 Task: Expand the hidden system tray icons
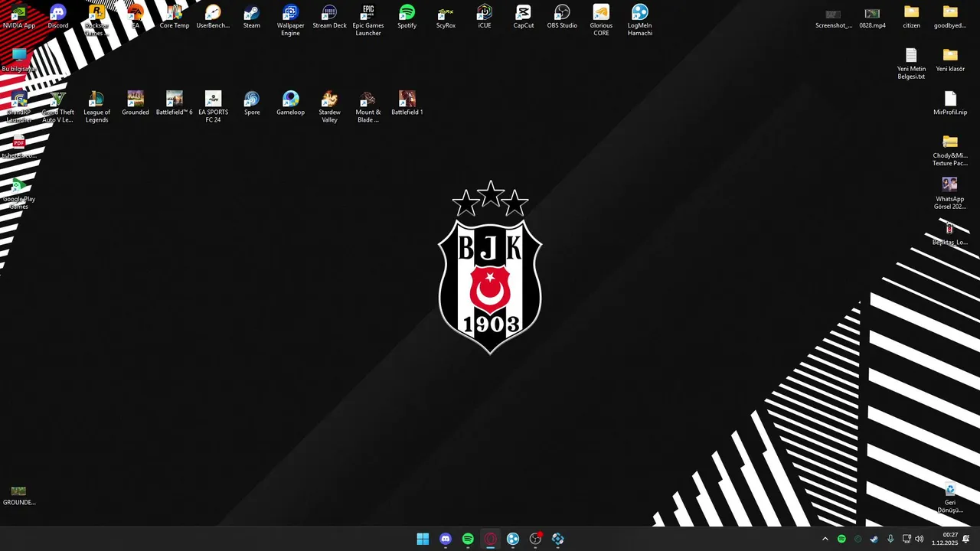pos(825,539)
